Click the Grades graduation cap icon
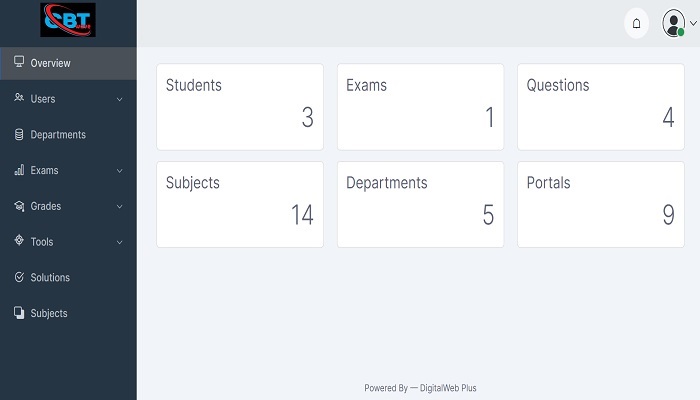 19,206
